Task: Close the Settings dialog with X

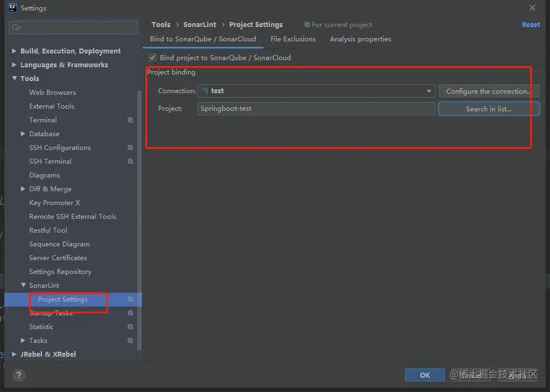Action: (x=532, y=8)
